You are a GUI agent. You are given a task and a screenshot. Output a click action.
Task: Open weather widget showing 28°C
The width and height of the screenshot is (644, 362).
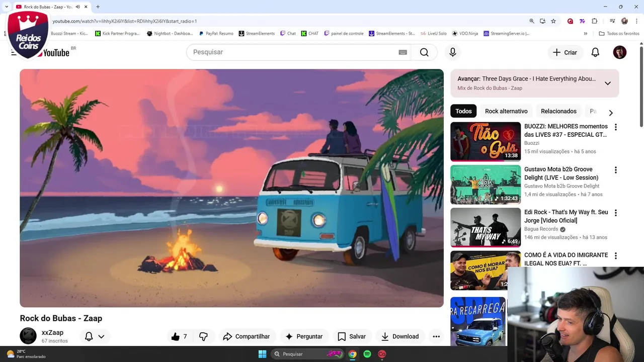click(26, 354)
